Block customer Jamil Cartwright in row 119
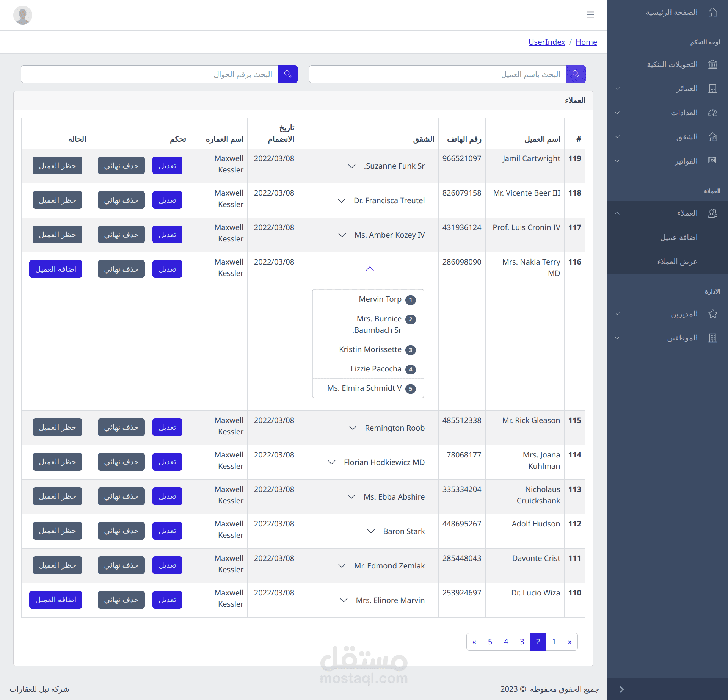The height and width of the screenshot is (700, 728). tap(57, 166)
